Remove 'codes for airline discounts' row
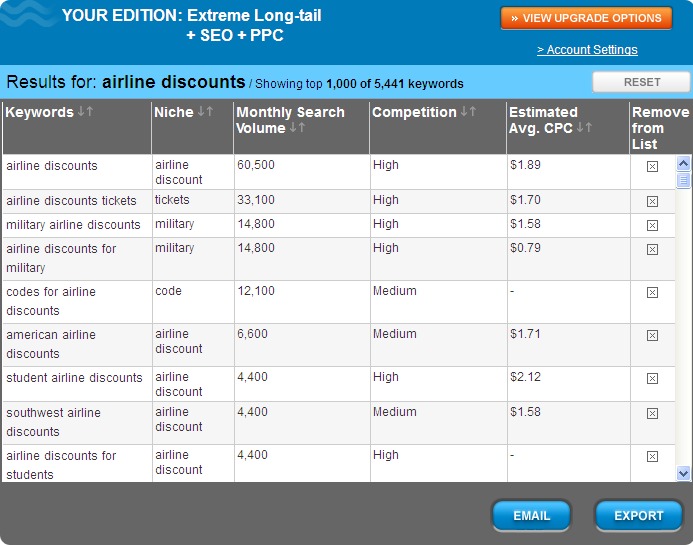The height and width of the screenshot is (545, 693). point(652,293)
